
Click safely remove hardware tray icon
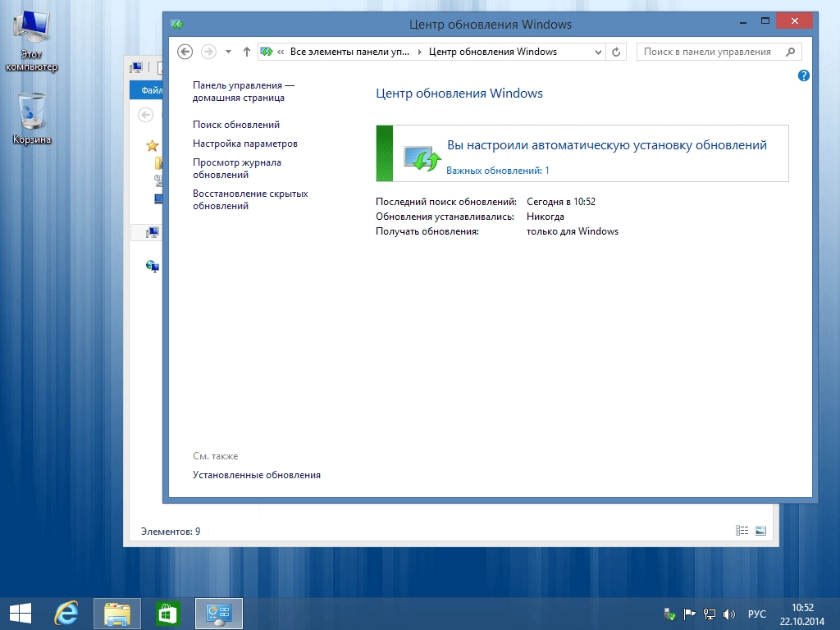[x=669, y=614]
